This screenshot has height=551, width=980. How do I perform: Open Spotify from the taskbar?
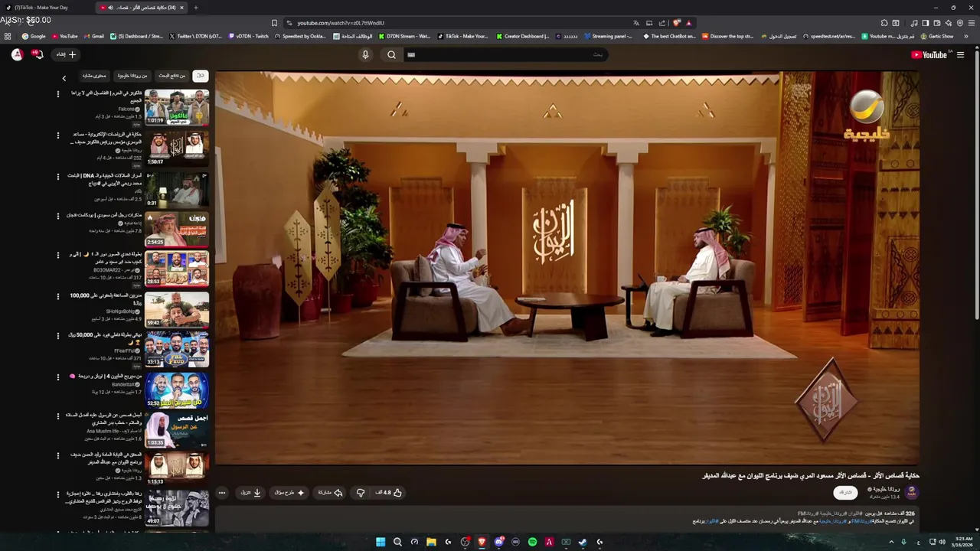[532, 542]
